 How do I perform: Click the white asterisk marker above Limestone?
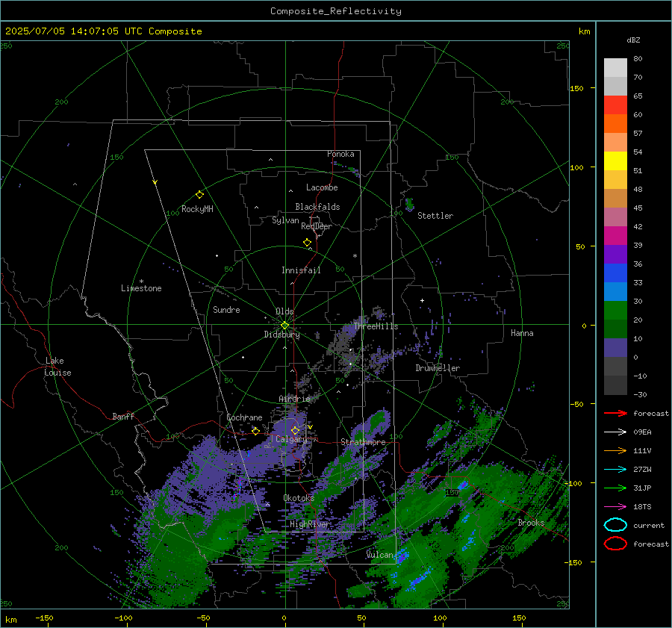point(142,282)
